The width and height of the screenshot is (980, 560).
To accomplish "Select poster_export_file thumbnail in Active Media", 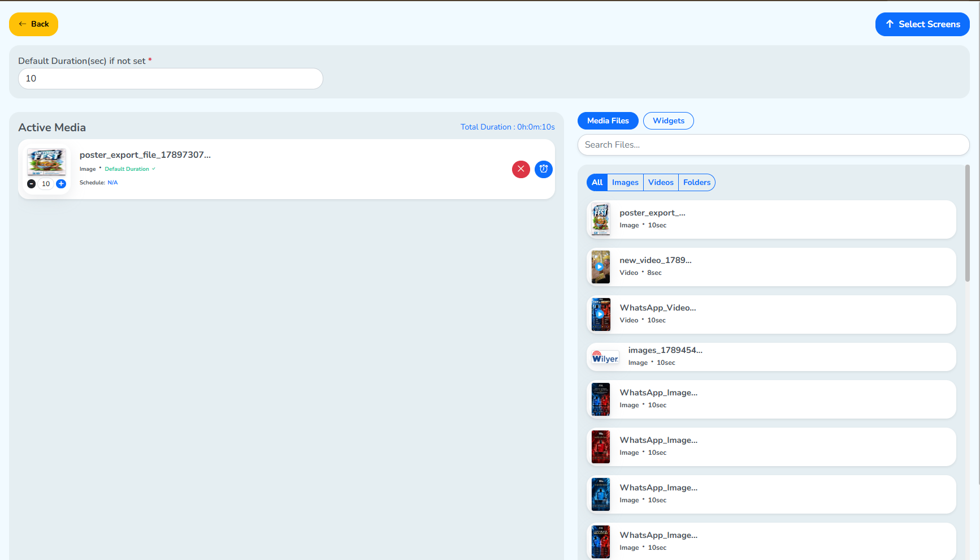I will (x=46, y=162).
